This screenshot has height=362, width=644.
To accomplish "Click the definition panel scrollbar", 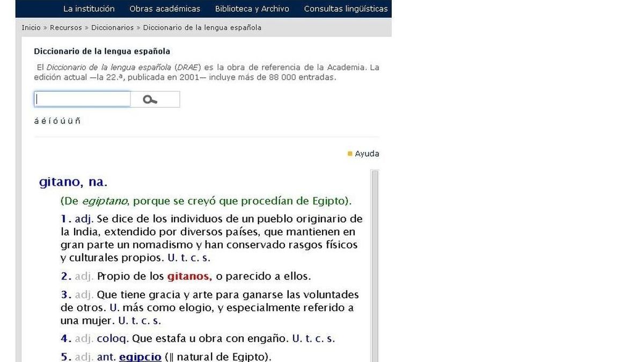I will (x=375, y=265).
